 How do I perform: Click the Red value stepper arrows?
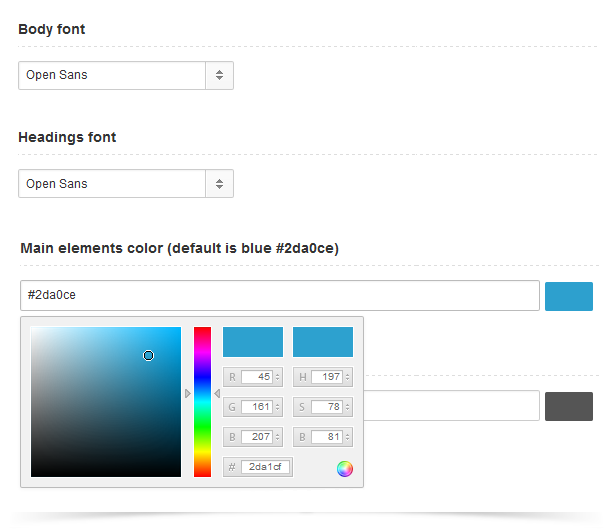click(278, 377)
